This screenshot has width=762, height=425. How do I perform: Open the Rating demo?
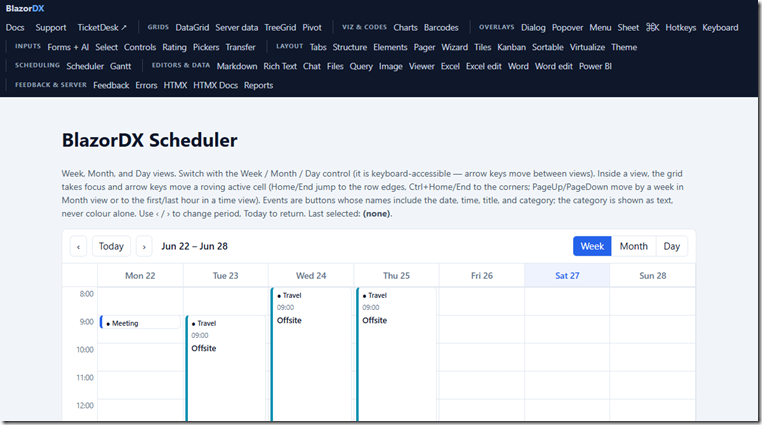[174, 47]
